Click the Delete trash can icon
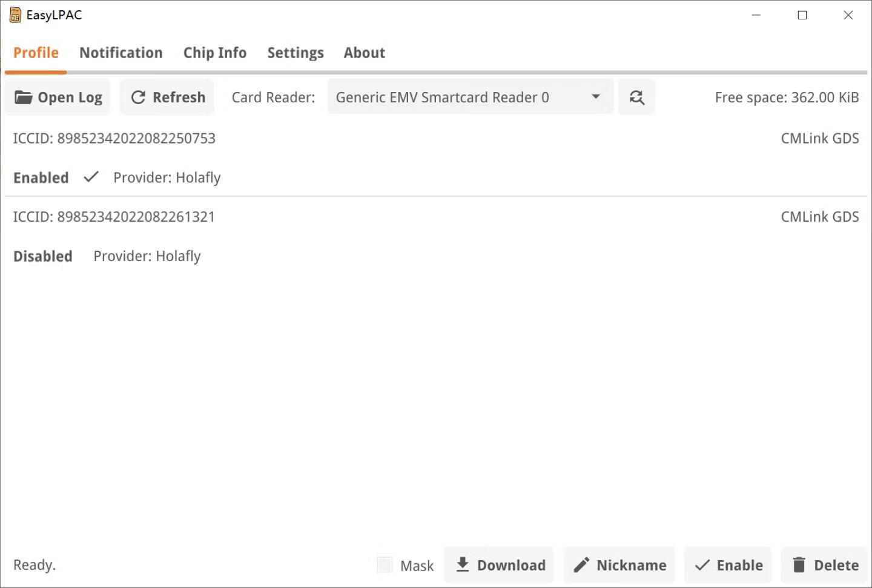The height and width of the screenshot is (588, 872). pos(799,565)
